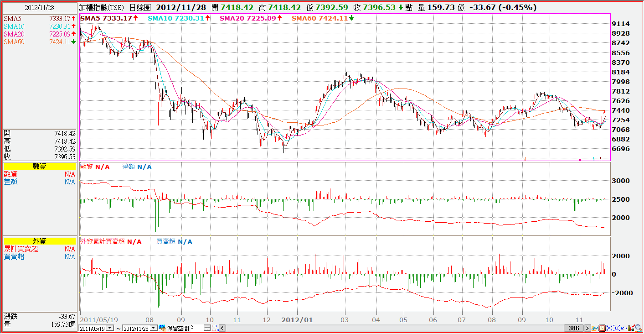Click the 2012/01 label on time axis
The height and width of the screenshot is (334, 644).
pyautogui.click(x=297, y=320)
